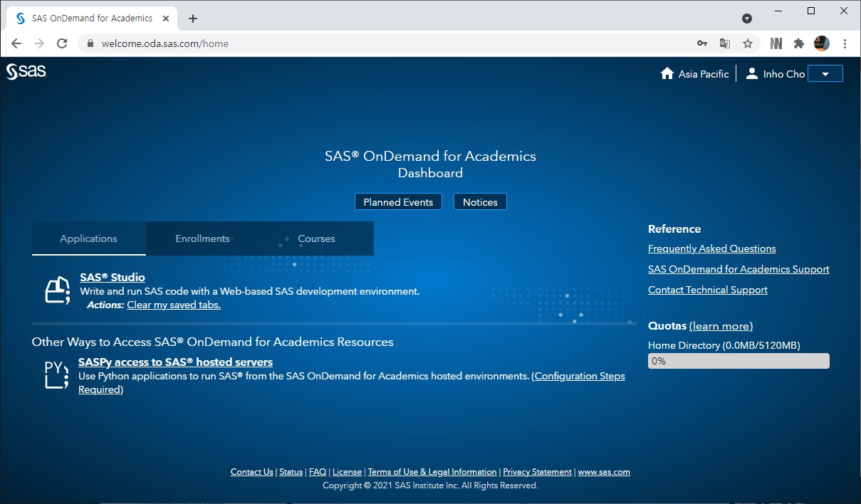The height and width of the screenshot is (504, 861).
Task: Switch to the Enrollments tab
Action: tap(203, 238)
